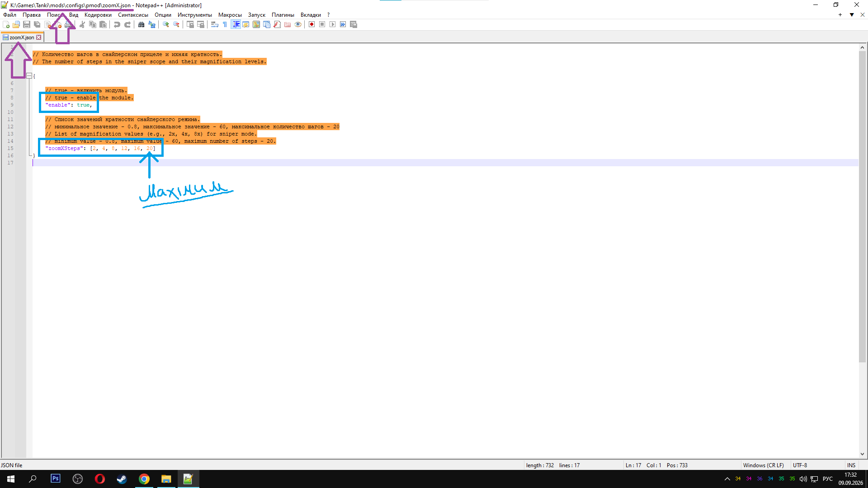Toggle the indent guide toolbar button
The width and height of the screenshot is (868, 488).
click(x=236, y=24)
